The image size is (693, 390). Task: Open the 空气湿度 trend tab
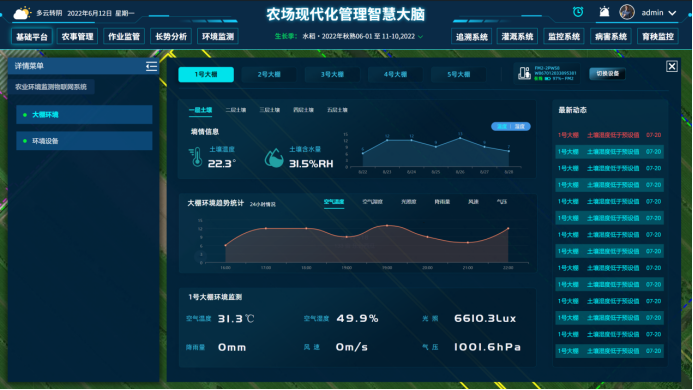tap(373, 202)
